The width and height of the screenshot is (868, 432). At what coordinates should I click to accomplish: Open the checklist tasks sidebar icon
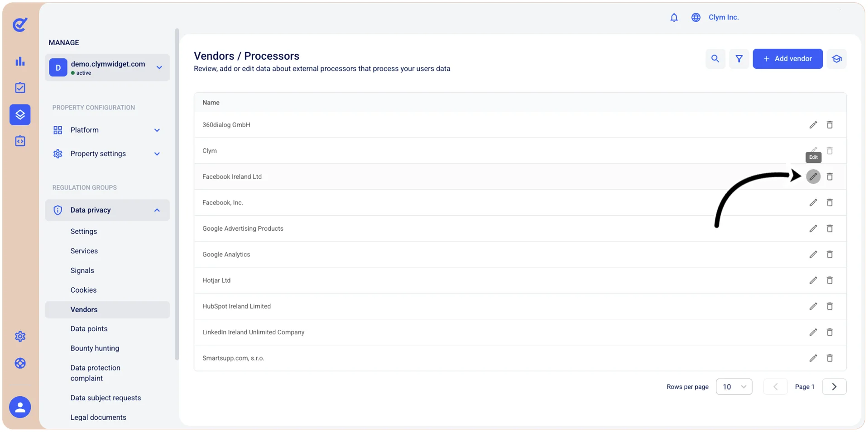(20, 88)
